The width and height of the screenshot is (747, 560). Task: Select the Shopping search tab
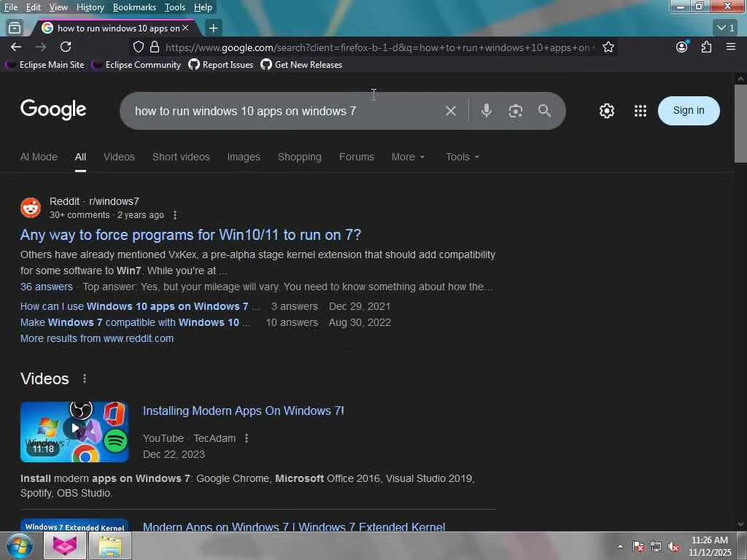300,157
